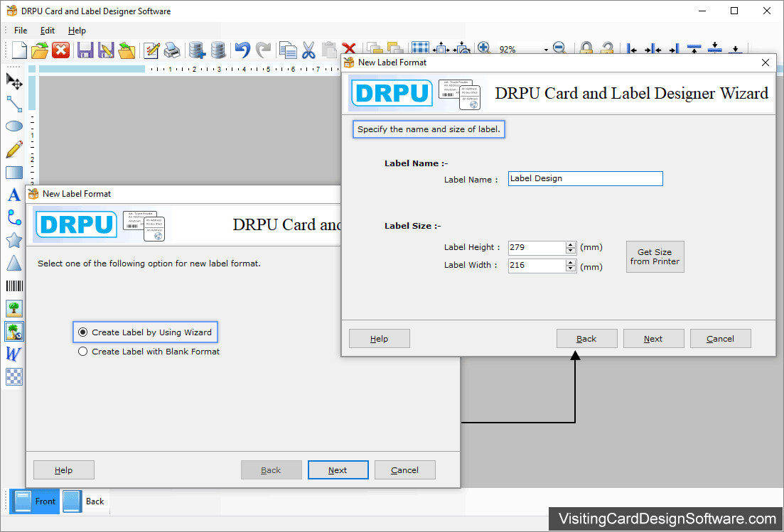This screenshot has width=784, height=532.
Task: Select Create Label by Using Wizard
Action: [x=145, y=332]
